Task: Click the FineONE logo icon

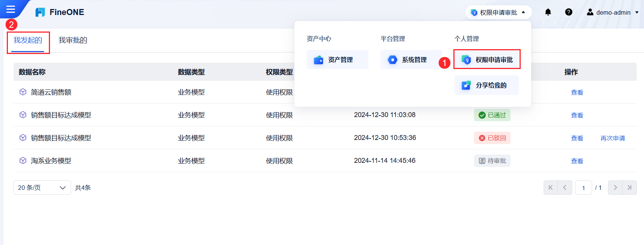Action: (40, 12)
